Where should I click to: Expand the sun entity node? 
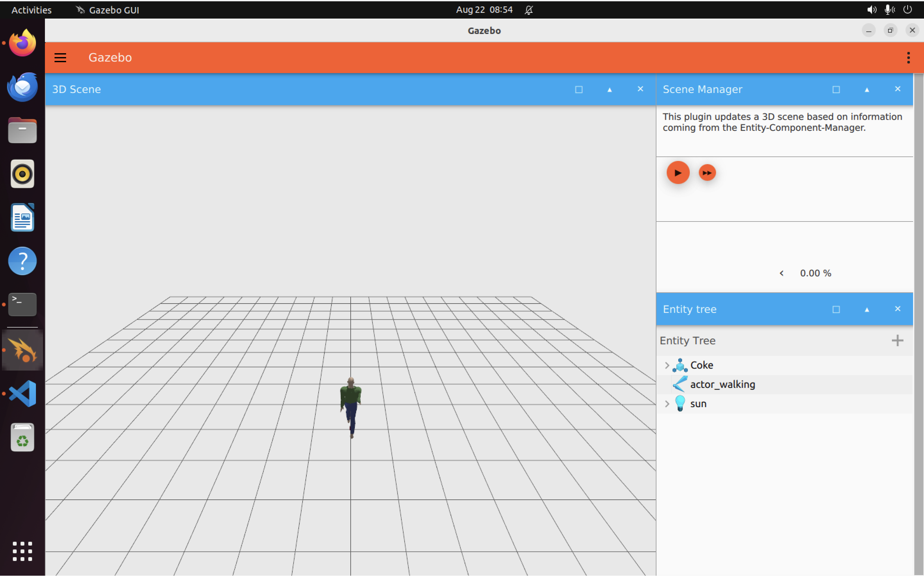(667, 404)
